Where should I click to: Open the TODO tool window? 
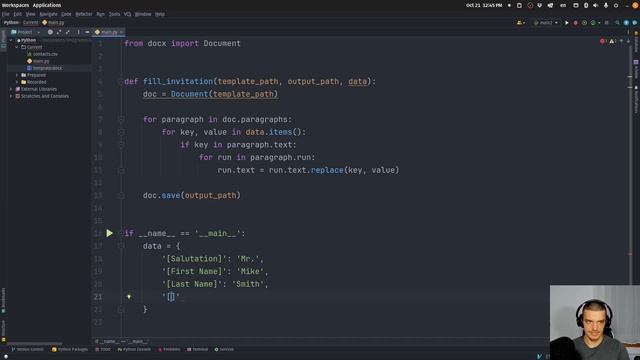[103, 349]
